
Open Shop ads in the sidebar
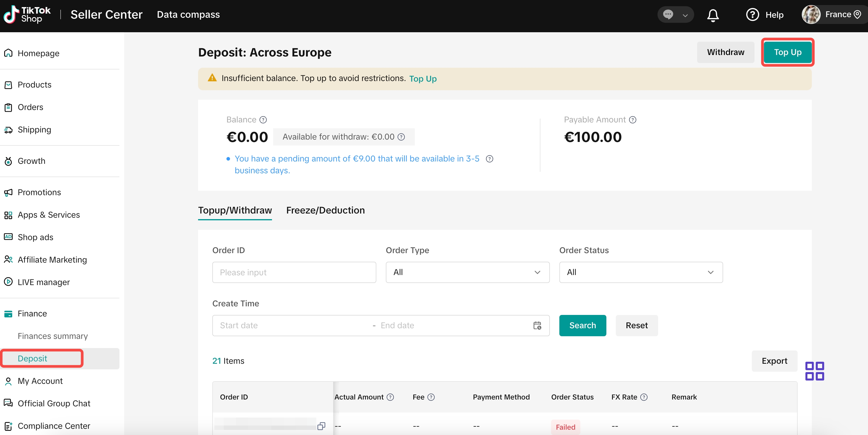click(x=35, y=237)
